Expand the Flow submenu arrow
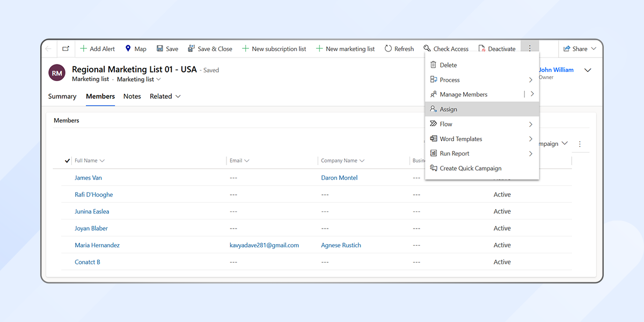Viewport: 644px width, 322px height. (531, 125)
